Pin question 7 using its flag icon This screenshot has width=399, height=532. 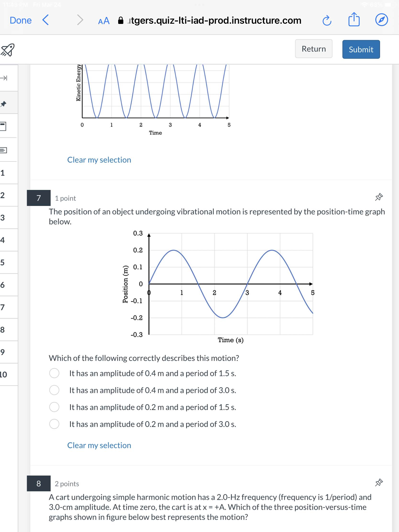pyautogui.click(x=379, y=197)
